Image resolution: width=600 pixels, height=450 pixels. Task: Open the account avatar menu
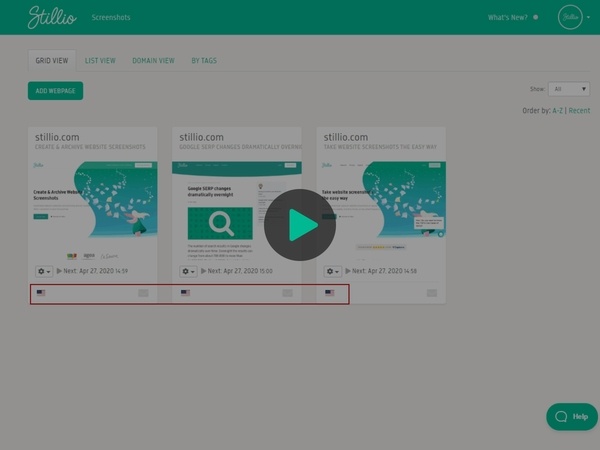570,17
